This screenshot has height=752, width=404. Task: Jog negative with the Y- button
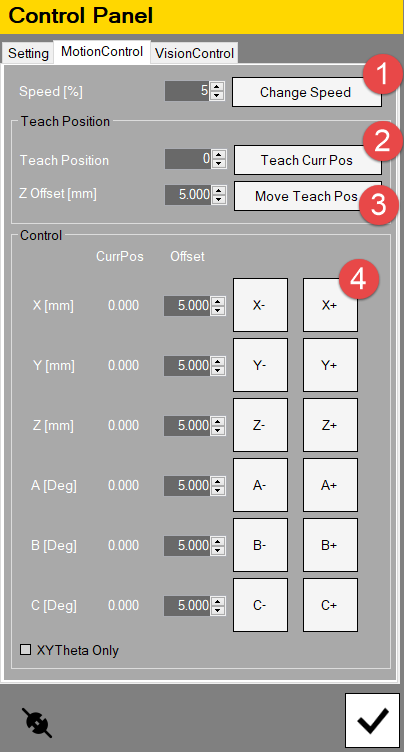pyautogui.click(x=260, y=365)
